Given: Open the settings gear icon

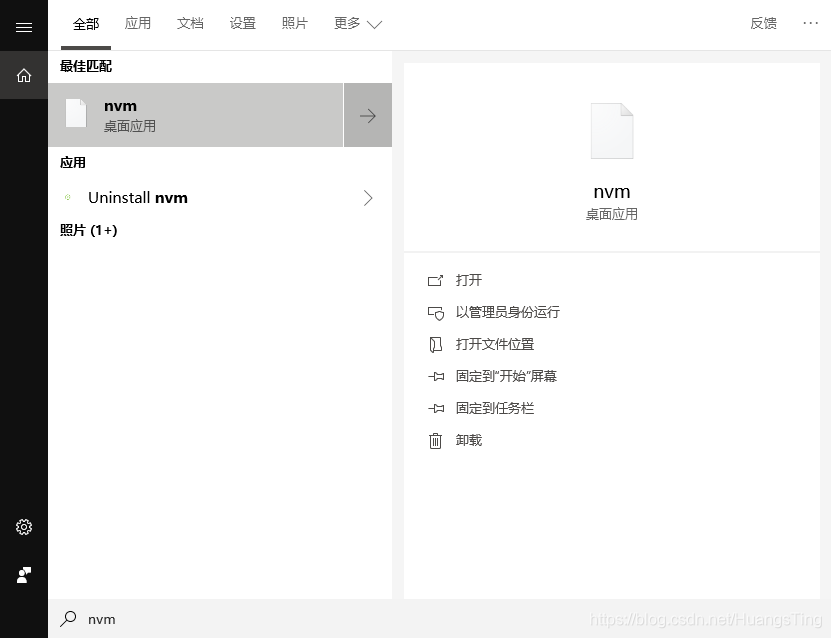Looking at the screenshot, I should pos(24,527).
